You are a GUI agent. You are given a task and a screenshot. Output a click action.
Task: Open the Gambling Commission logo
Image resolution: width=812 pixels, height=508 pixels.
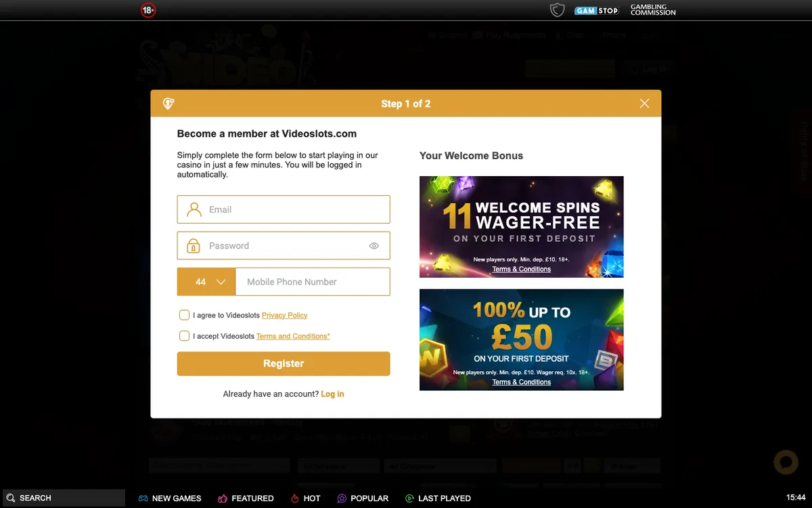pyautogui.click(x=653, y=10)
